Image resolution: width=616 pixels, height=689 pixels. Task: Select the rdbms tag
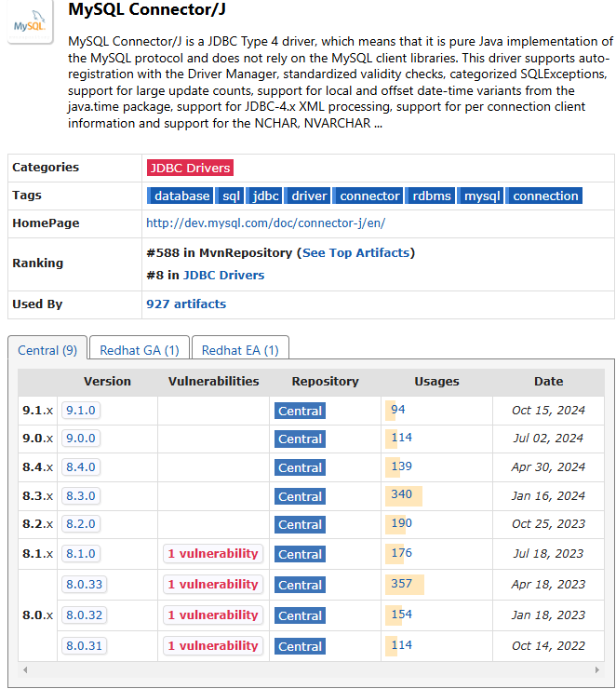tap(430, 196)
